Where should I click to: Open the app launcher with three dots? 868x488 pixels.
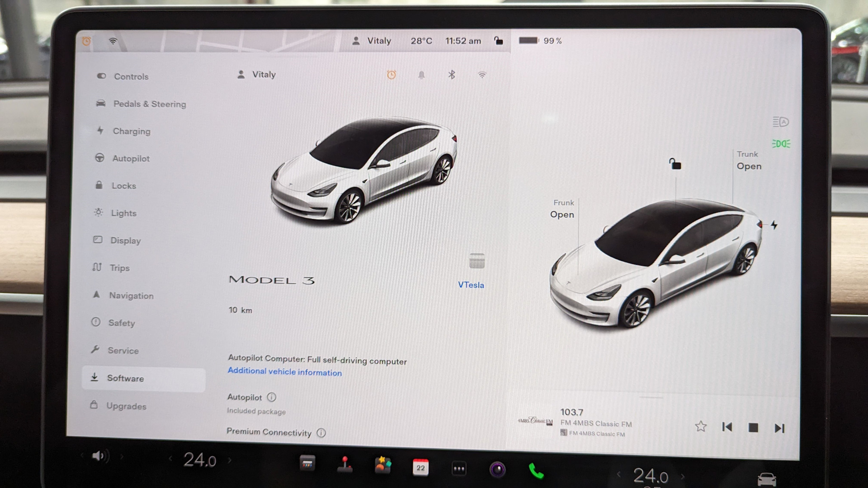tap(458, 469)
